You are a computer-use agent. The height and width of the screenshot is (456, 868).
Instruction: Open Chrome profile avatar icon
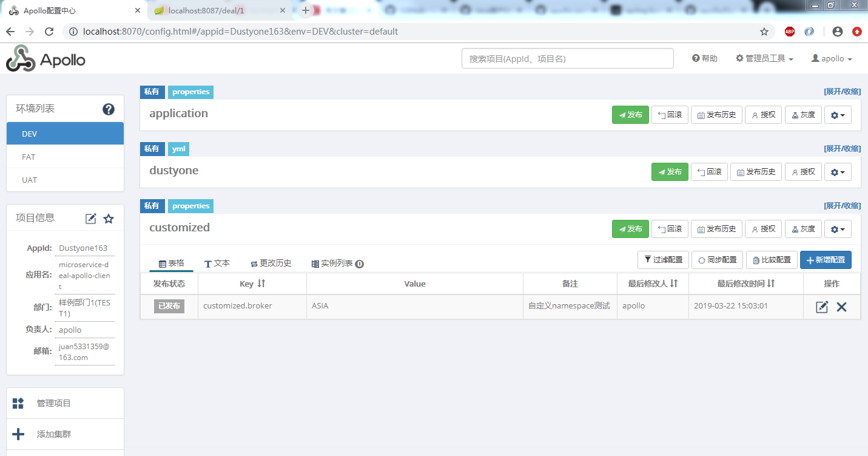[x=838, y=32]
